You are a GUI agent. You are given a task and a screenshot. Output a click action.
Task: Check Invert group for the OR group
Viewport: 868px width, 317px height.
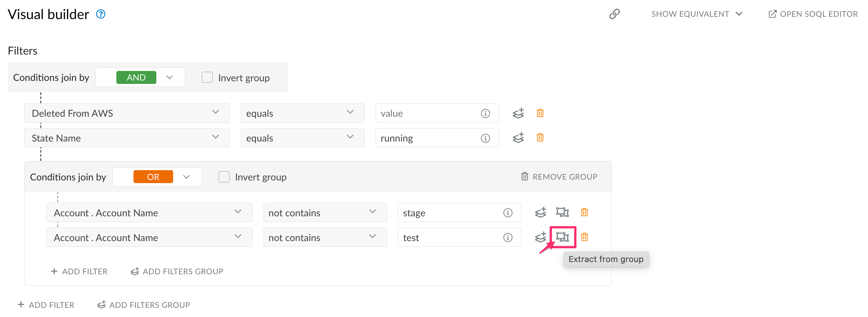(224, 177)
